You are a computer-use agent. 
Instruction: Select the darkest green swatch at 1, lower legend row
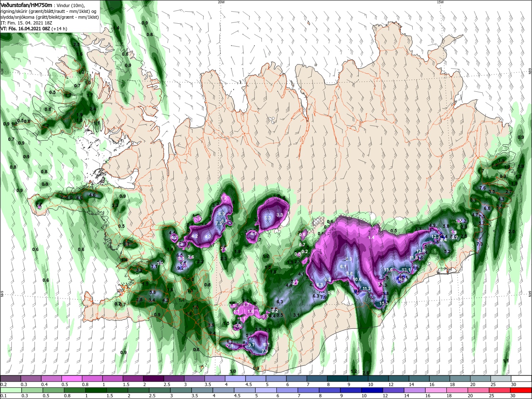click(96, 390)
